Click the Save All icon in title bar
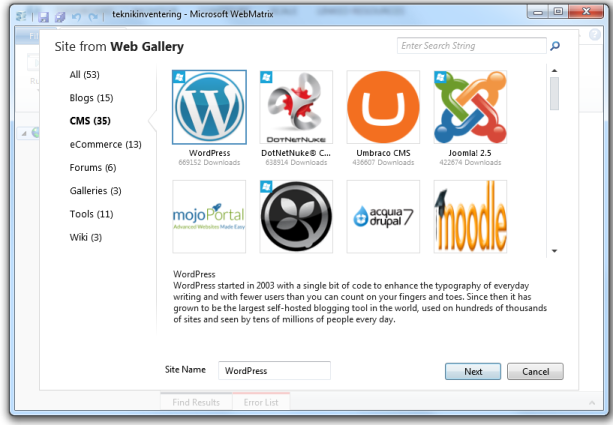This screenshot has width=613, height=425. [x=60, y=17]
